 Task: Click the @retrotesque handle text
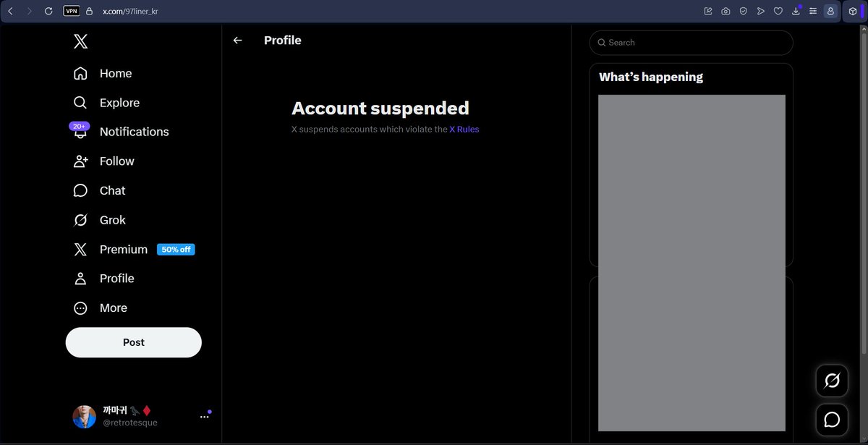pyautogui.click(x=130, y=423)
